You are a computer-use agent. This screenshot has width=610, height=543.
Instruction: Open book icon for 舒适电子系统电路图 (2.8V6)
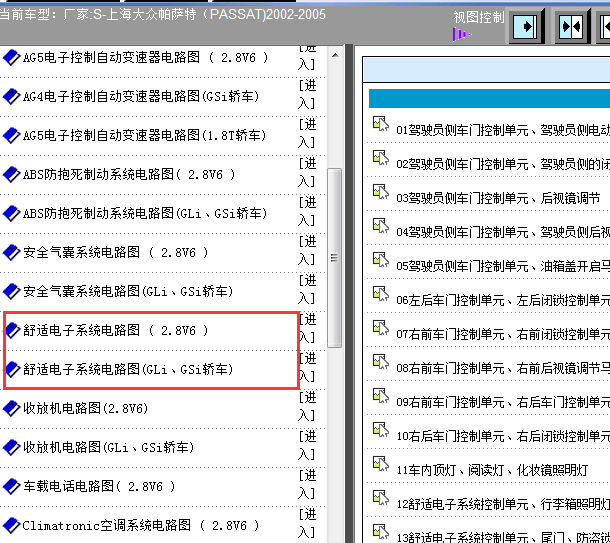pos(12,330)
